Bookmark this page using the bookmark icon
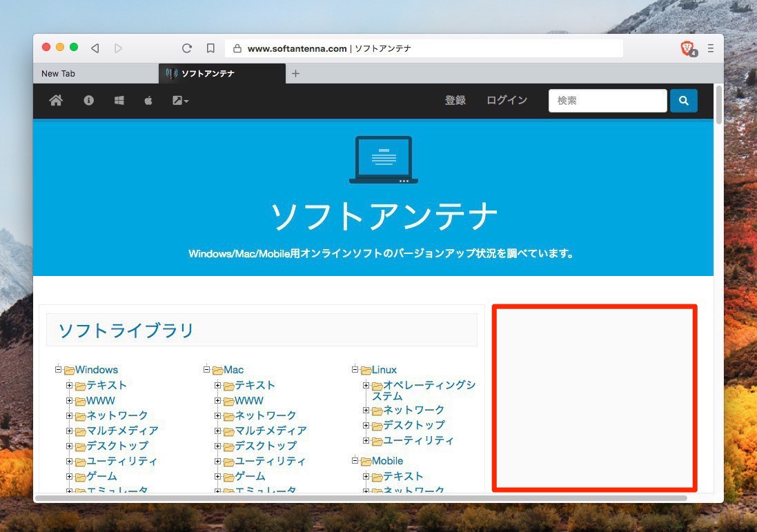Image resolution: width=757 pixels, height=532 pixels. [210, 48]
